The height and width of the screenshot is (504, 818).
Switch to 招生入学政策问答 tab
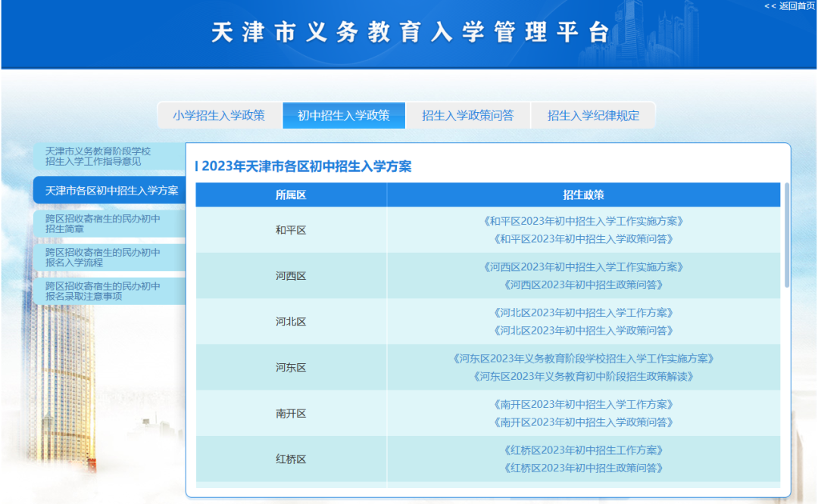(x=468, y=115)
